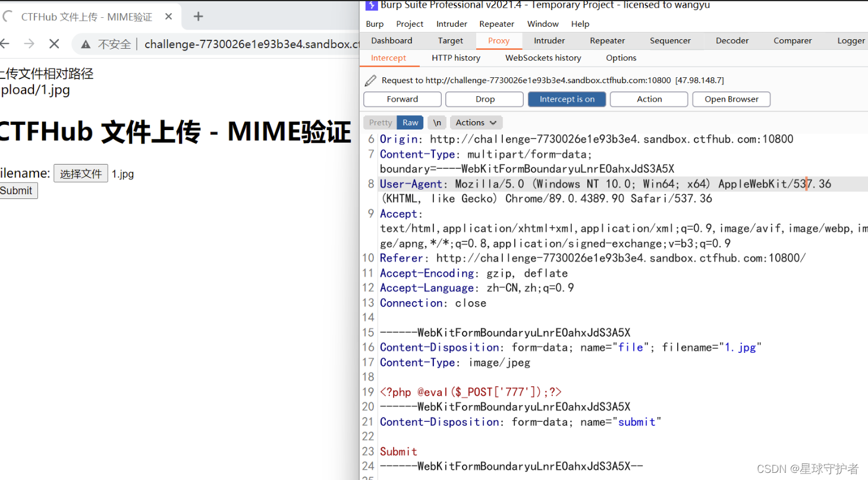Click the Accept-Encoding header line

pyautogui.click(x=474, y=273)
